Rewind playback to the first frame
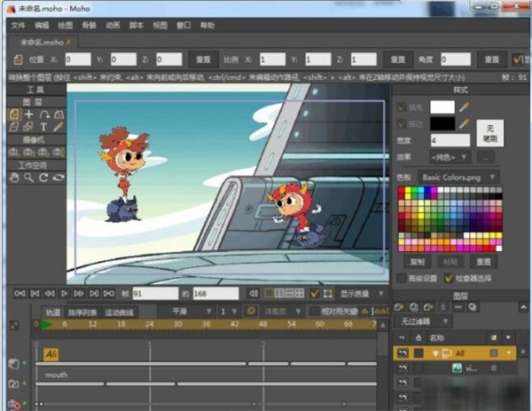The width and height of the screenshot is (532, 411). click(x=20, y=294)
